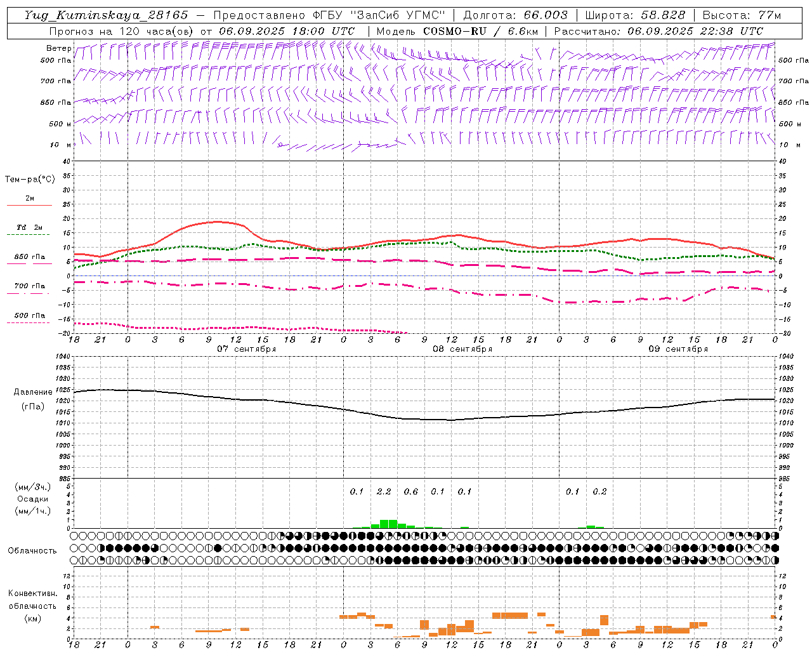Viewport: 812px width, 650px height.
Task: Click the 'Высота: 77м' elevation text
Action: (742, 15)
